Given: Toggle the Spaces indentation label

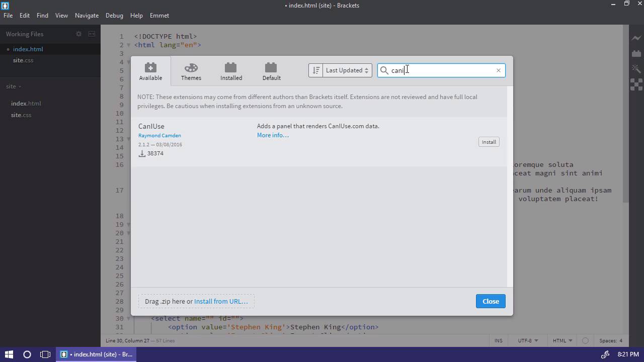Looking at the screenshot, I should [608, 340].
